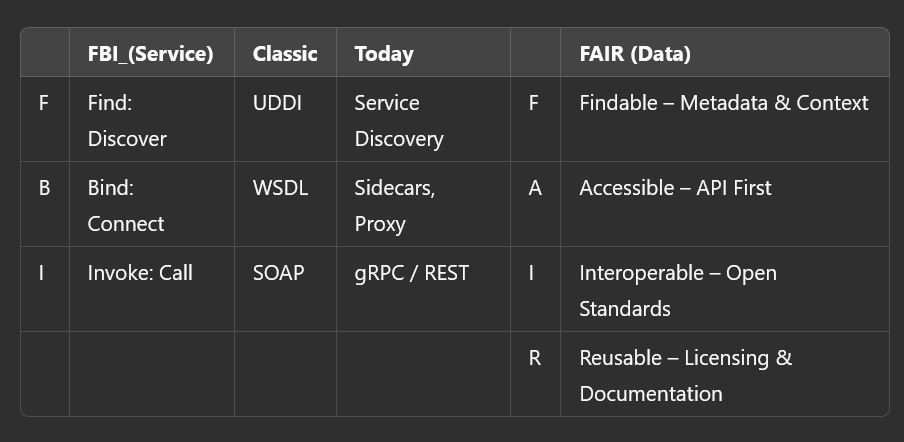The image size is (904, 442).
Task: Click the letter R in the Reusable row
Action: click(534, 358)
